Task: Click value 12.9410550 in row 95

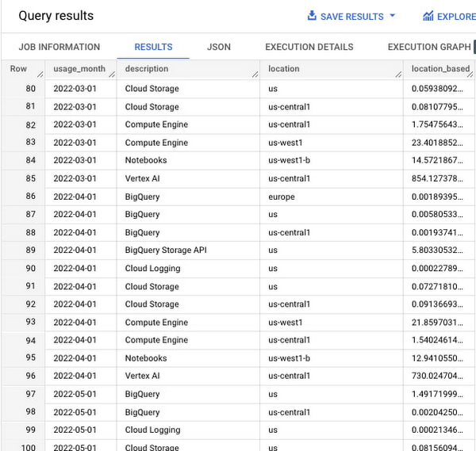Action: pyautogui.click(x=437, y=358)
